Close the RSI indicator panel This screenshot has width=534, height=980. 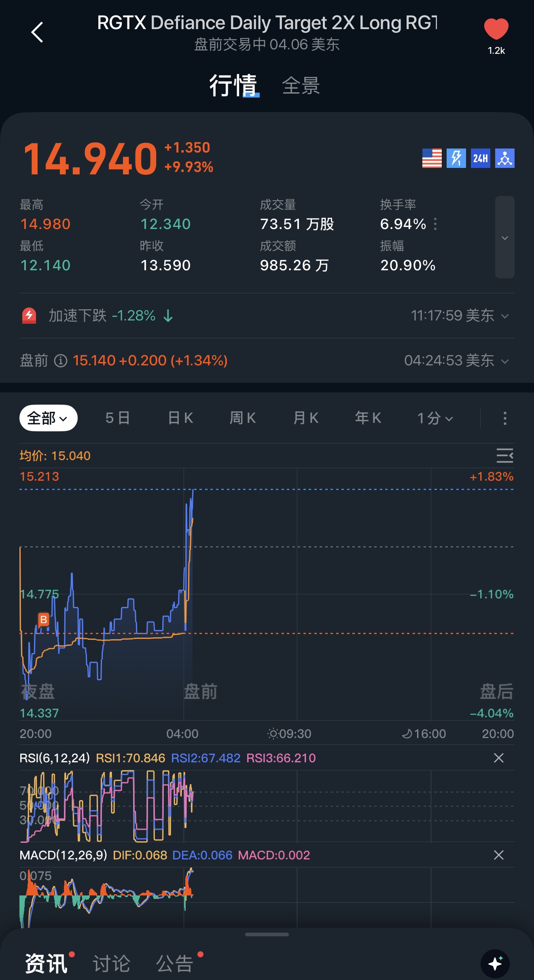coord(498,758)
